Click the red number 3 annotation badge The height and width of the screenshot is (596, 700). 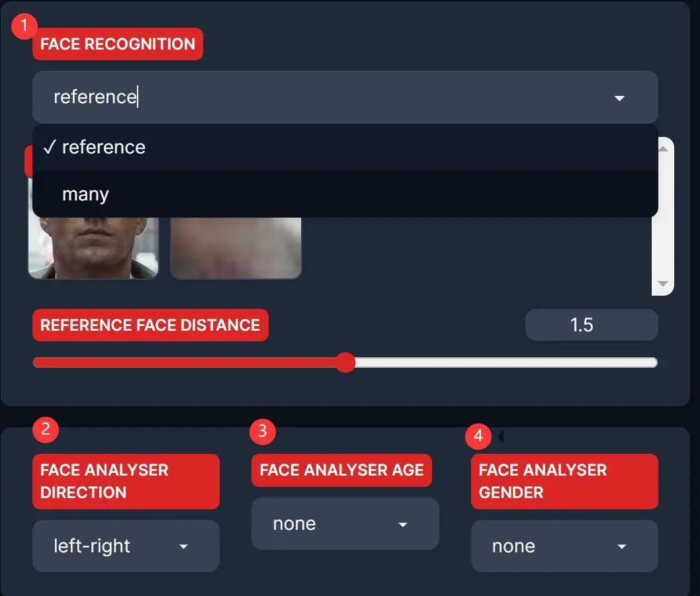point(263,431)
